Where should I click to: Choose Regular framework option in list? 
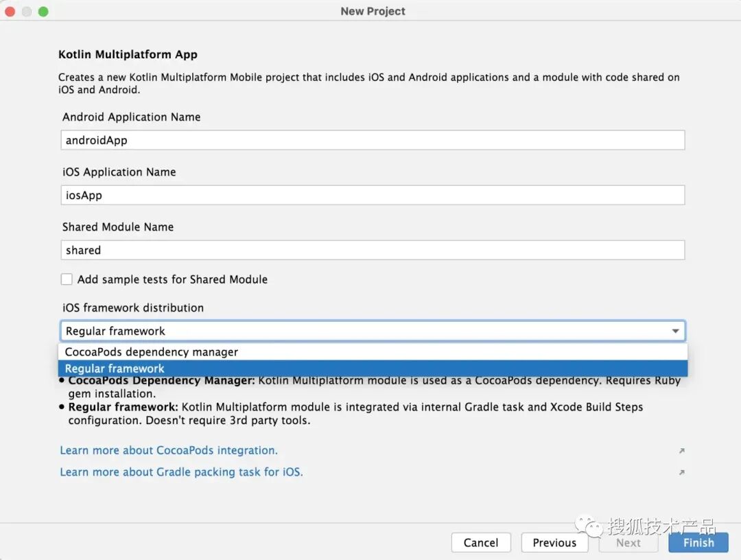click(x=373, y=369)
